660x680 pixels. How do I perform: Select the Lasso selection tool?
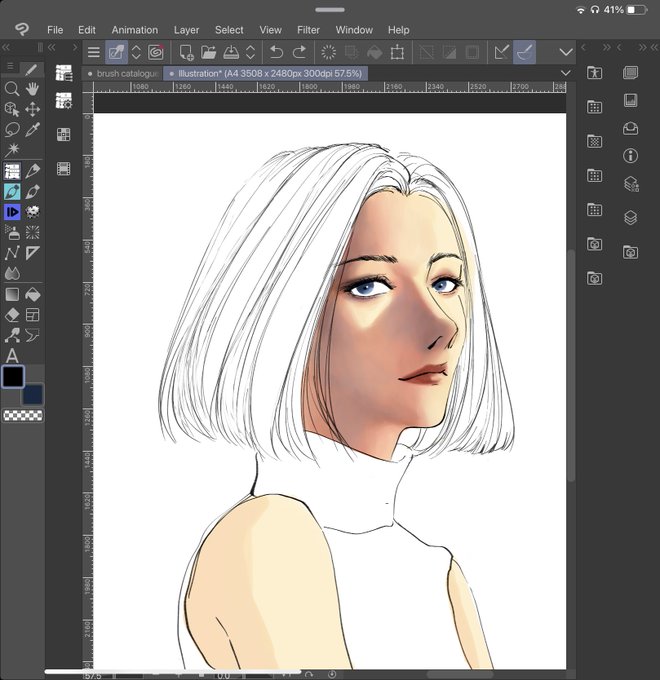tap(12, 130)
